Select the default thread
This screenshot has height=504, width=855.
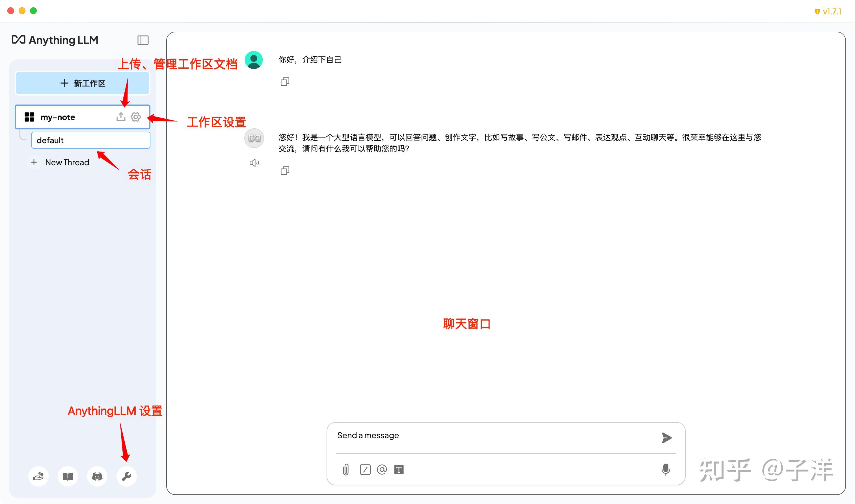coord(90,140)
